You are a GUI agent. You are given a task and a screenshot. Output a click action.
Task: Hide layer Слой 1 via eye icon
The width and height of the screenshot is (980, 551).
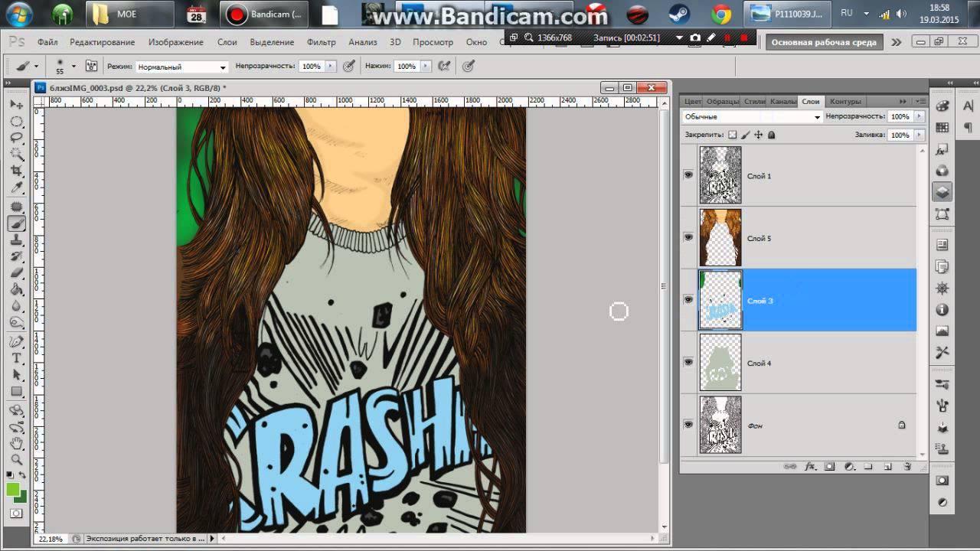point(688,175)
